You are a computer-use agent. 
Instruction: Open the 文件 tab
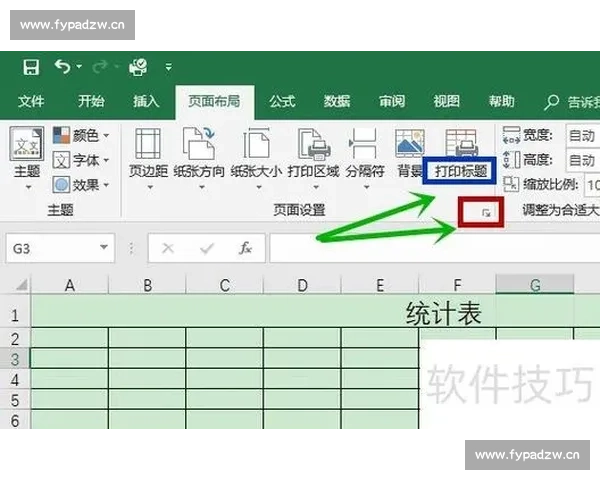(x=31, y=101)
